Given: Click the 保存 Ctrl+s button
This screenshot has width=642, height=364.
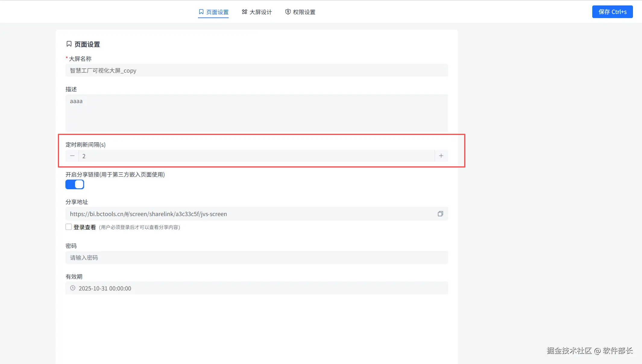Looking at the screenshot, I should (x=612, y=12).
